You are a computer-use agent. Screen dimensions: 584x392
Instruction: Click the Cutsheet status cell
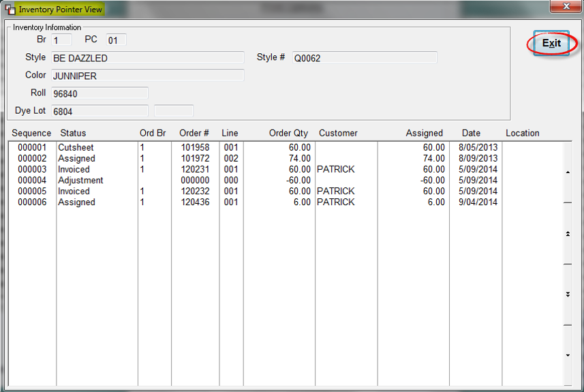pos(76,147)
